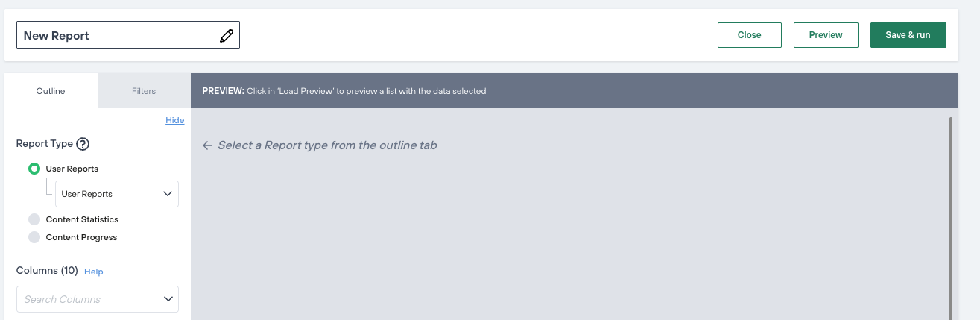Click the New Report name field
This screenshot has width=980, height=320.
(119, 35)
